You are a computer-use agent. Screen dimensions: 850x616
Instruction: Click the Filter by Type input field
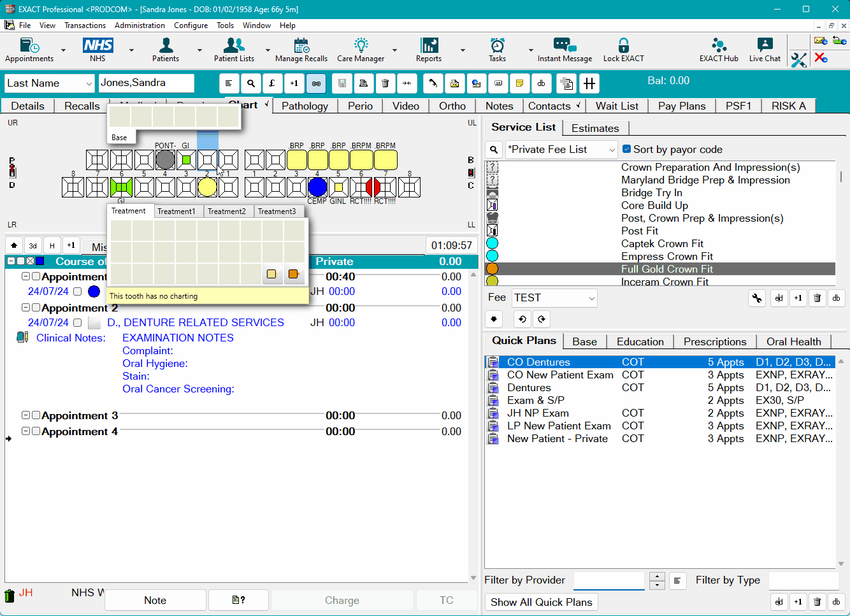(x=803, y=580)
